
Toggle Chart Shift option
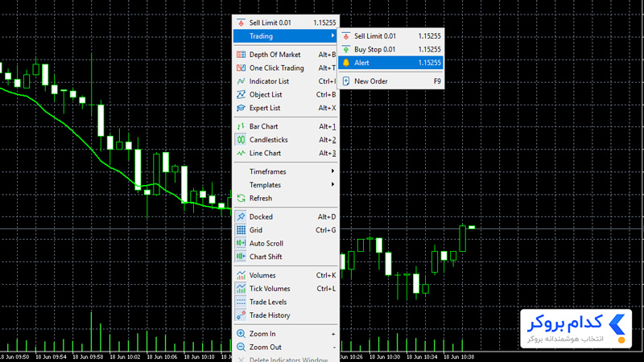286,257
